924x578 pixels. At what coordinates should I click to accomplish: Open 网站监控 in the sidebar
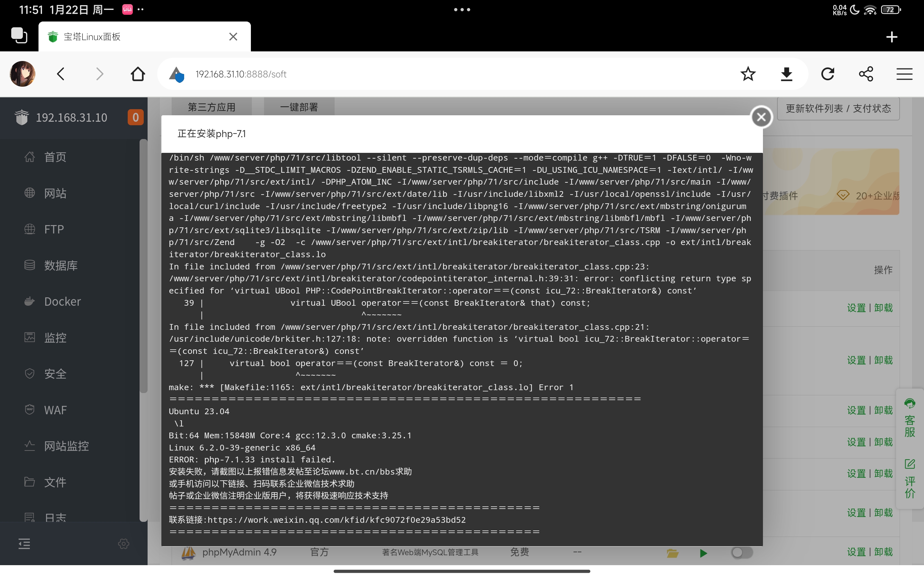click(x=66, y=446)
